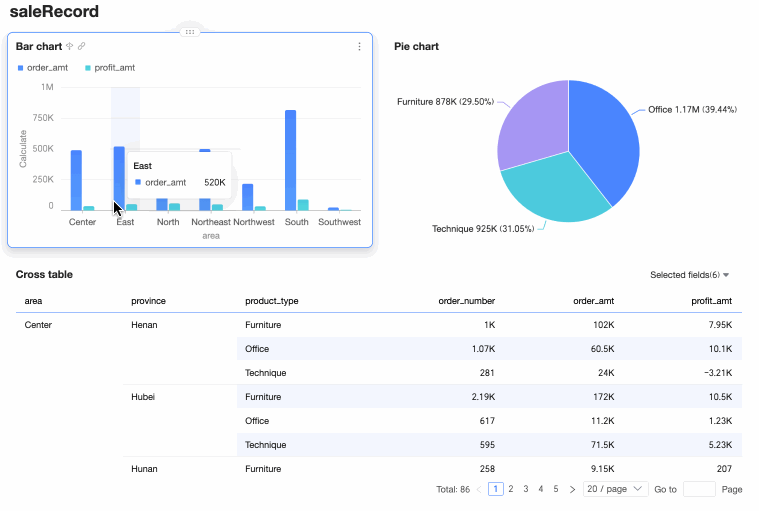
Task: Toggle order_amt series in bar chart legend
Action: [43, 68]
